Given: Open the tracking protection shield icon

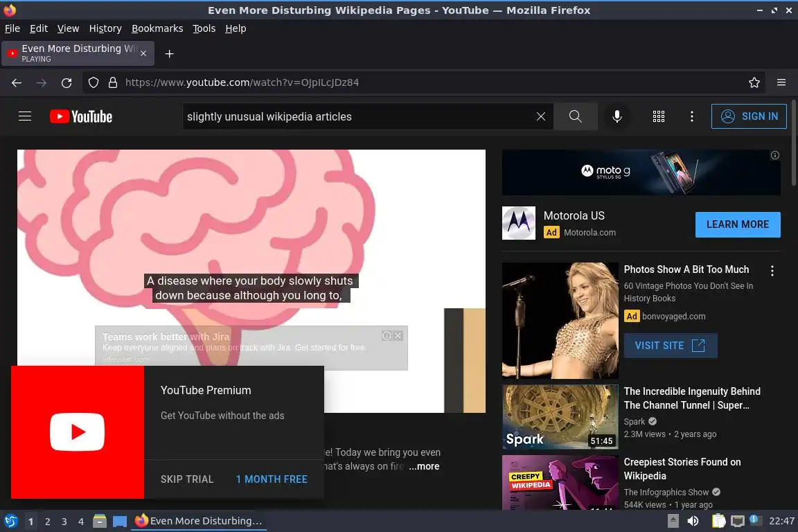Looking at the screenshot, I should coord(93,82).
